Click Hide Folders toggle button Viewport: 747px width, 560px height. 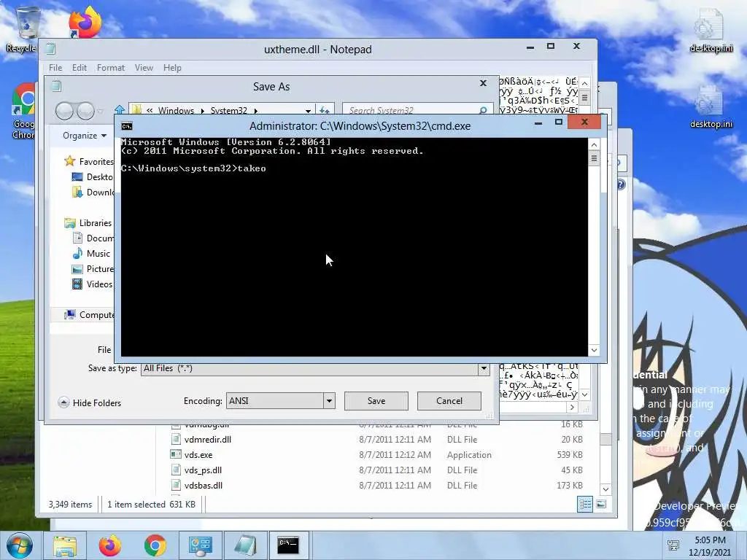click(90, 402)
